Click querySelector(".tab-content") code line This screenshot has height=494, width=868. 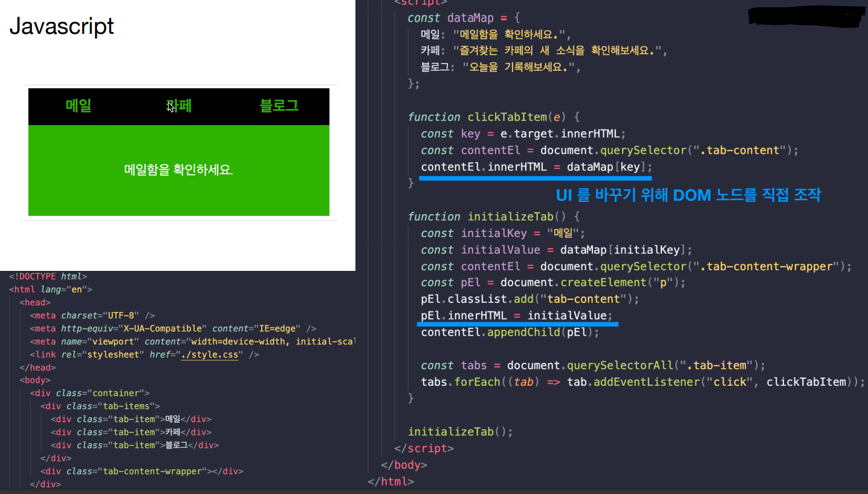pyautogui.click(x=610, y=150)
